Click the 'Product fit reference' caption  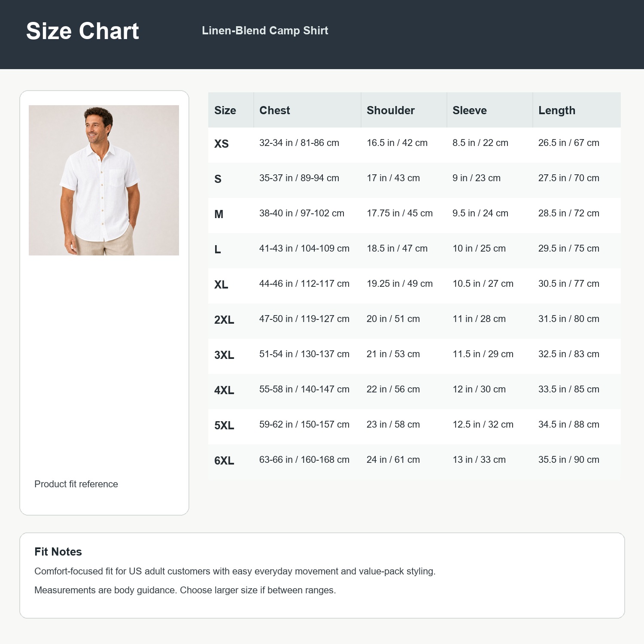point(76,484)
